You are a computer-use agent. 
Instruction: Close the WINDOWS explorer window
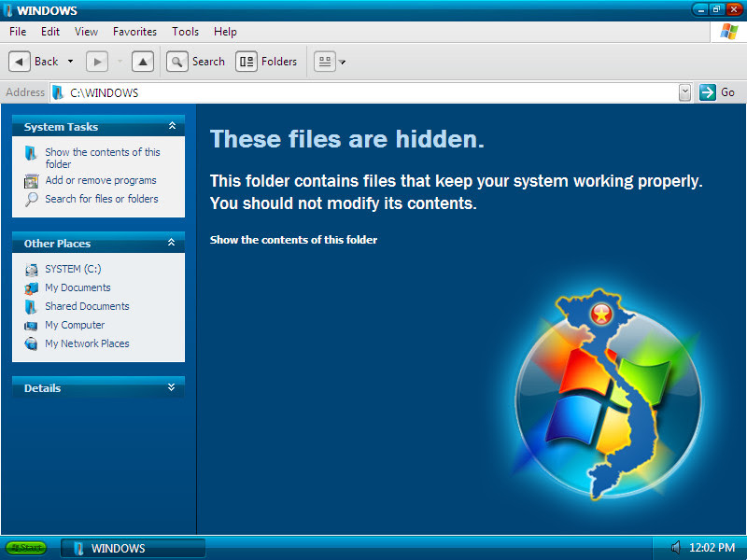click(x=734, y=9)
